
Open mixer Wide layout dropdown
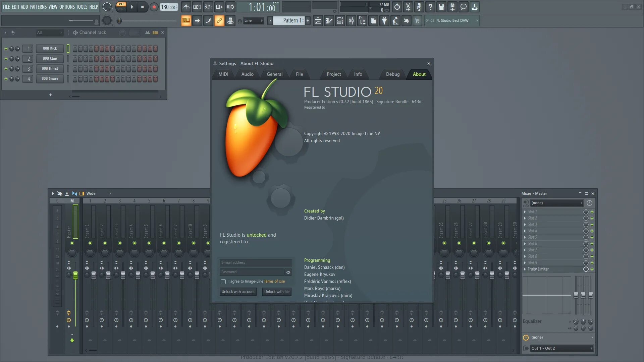click(99, 193)
